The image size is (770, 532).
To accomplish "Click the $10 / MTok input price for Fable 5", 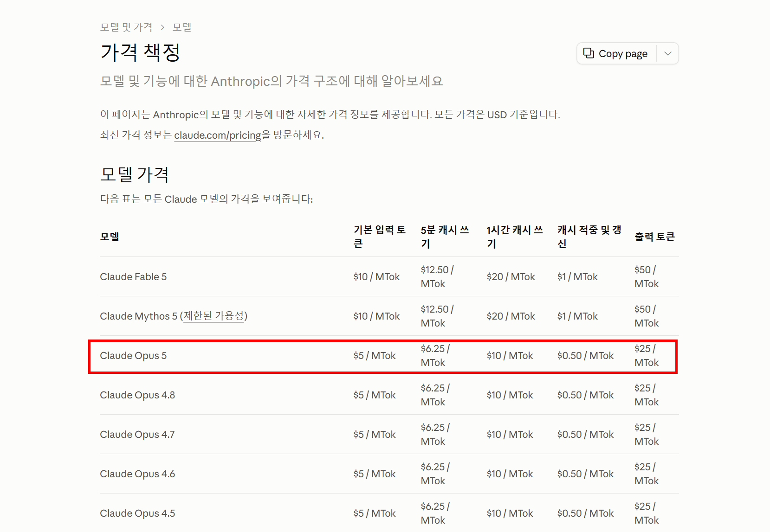I will [376, 277].
